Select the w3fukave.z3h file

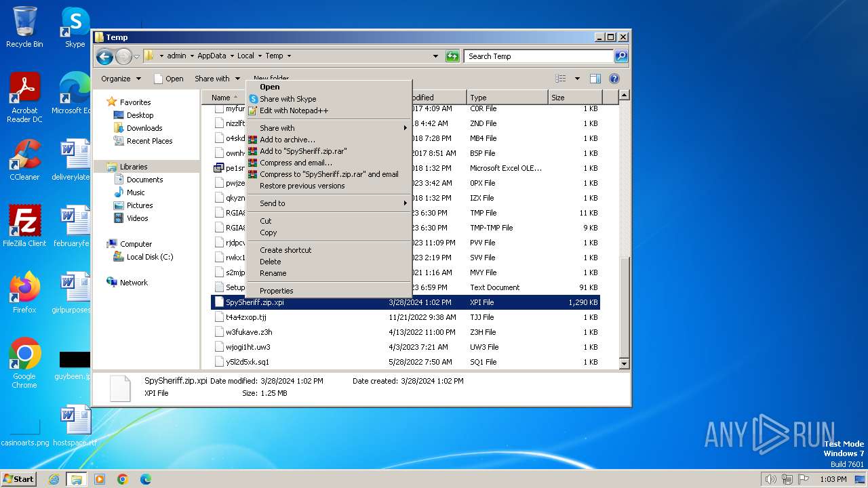[406, 332]
